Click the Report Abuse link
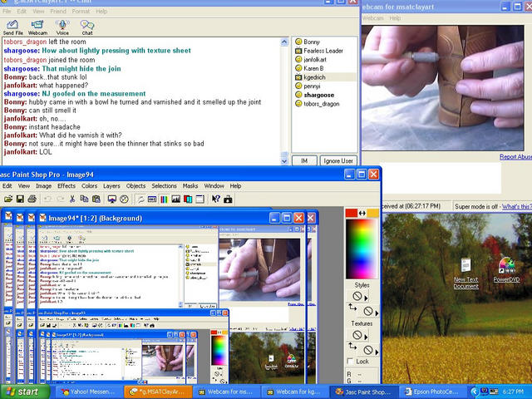The height and width of the screenshot is (399, 532). tap(515, 157)
